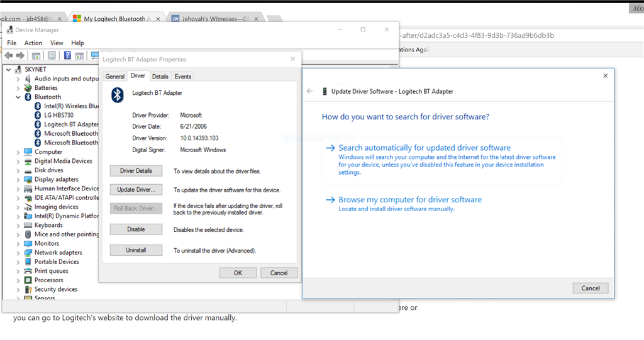Click the SKYNET computer icon in tree
Viewport: 644px width, 340px height.
pos(18,69)
